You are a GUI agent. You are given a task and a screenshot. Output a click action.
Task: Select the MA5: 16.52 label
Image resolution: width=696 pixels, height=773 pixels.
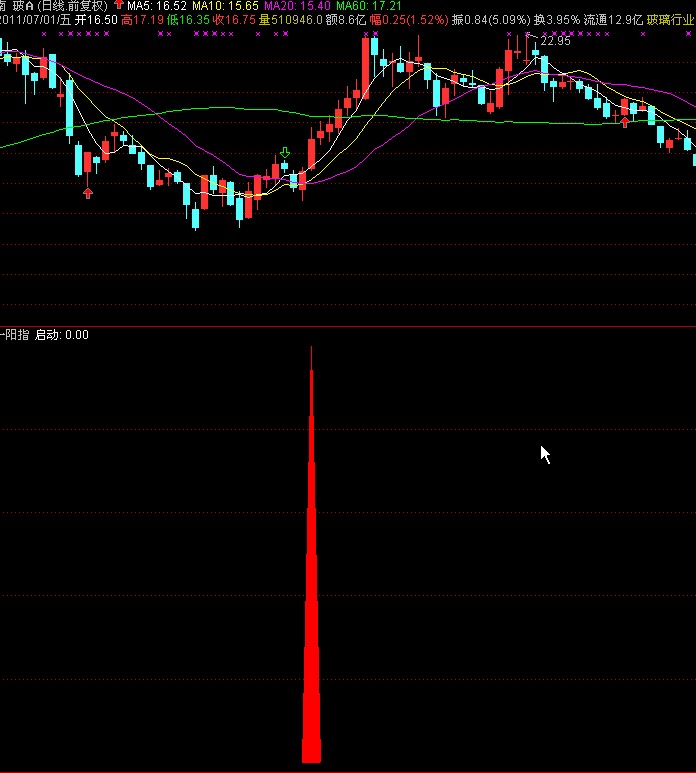pos(157,6)
